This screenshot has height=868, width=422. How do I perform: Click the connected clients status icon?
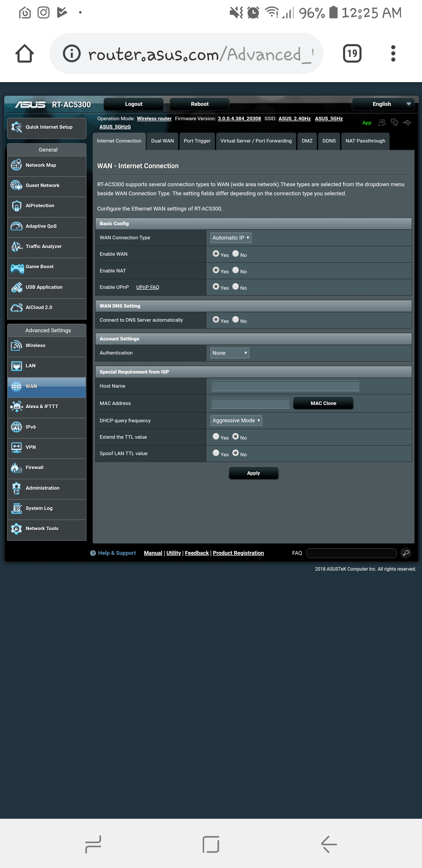coord(382,123)
